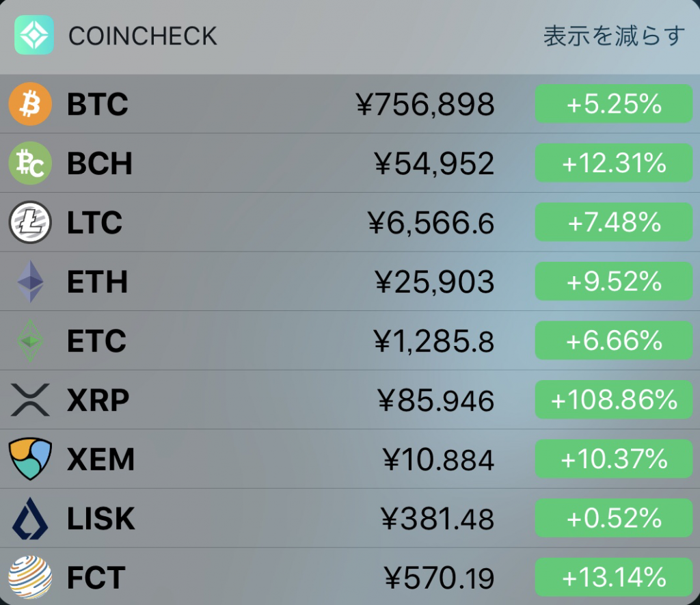Open the BTC price ¥756,898

[x=425, y=105]
